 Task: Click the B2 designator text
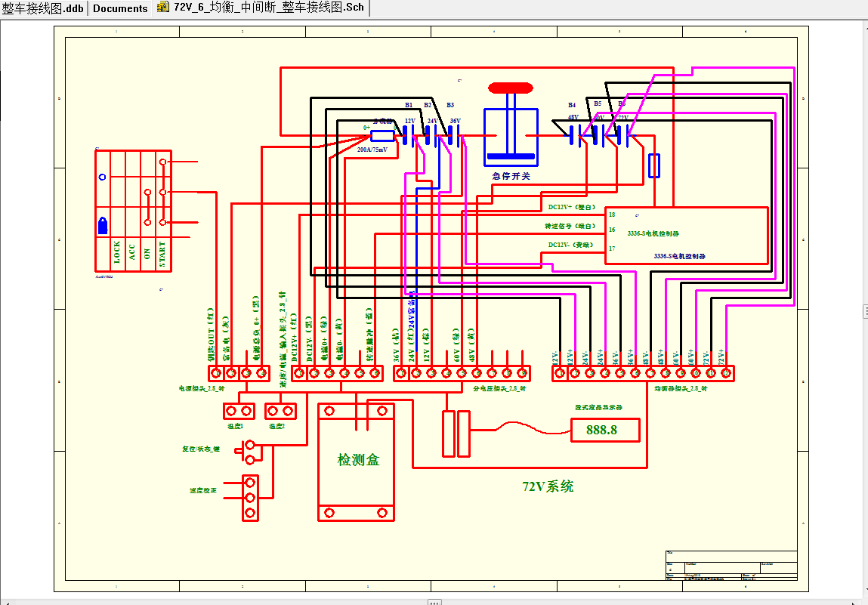pyautogui.click(x=428, y=105)
